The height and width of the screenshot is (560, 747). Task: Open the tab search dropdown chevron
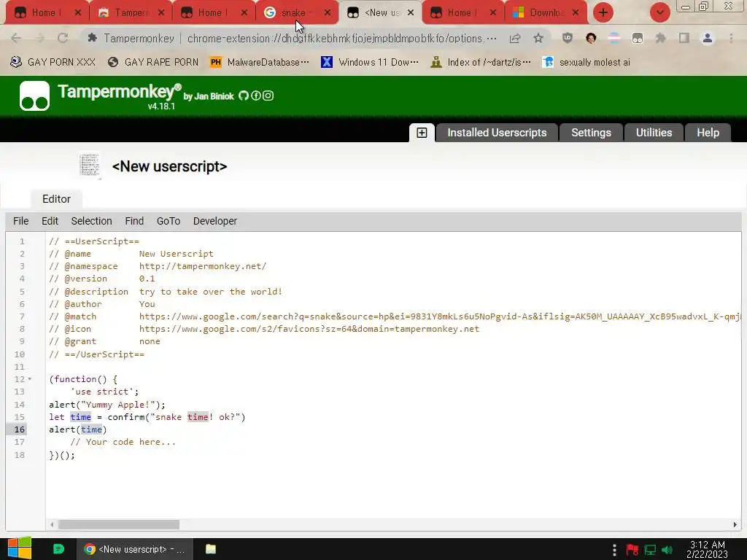(659, 12)
